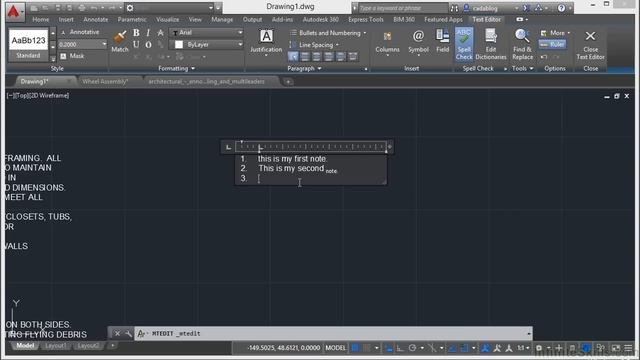
Task: Select the Standard text style thumbnail
Action: (x=28, y=45)
